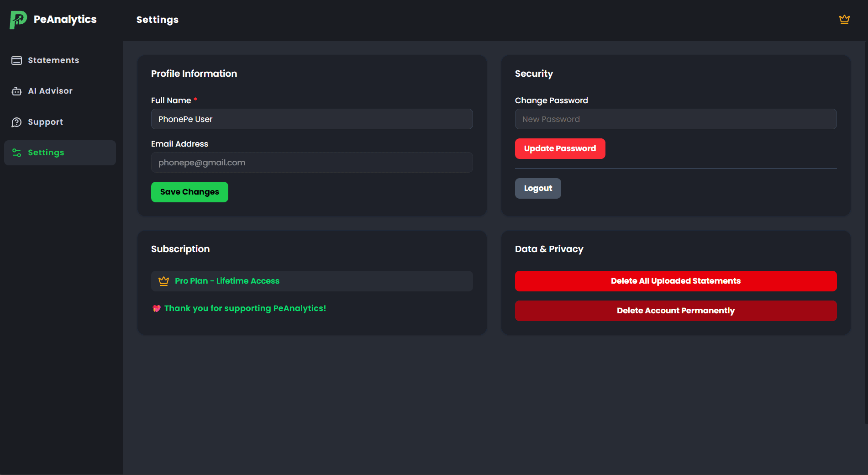Screen dimensions: 868x475
Task: Click the AI Advisor robot icon
Action: [16, 91]
